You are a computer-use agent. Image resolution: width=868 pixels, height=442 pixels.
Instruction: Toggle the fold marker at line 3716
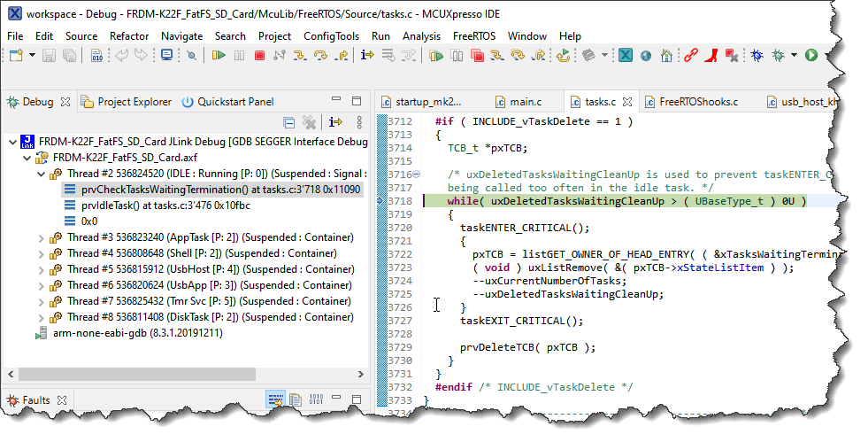click(x=417, y=174)
